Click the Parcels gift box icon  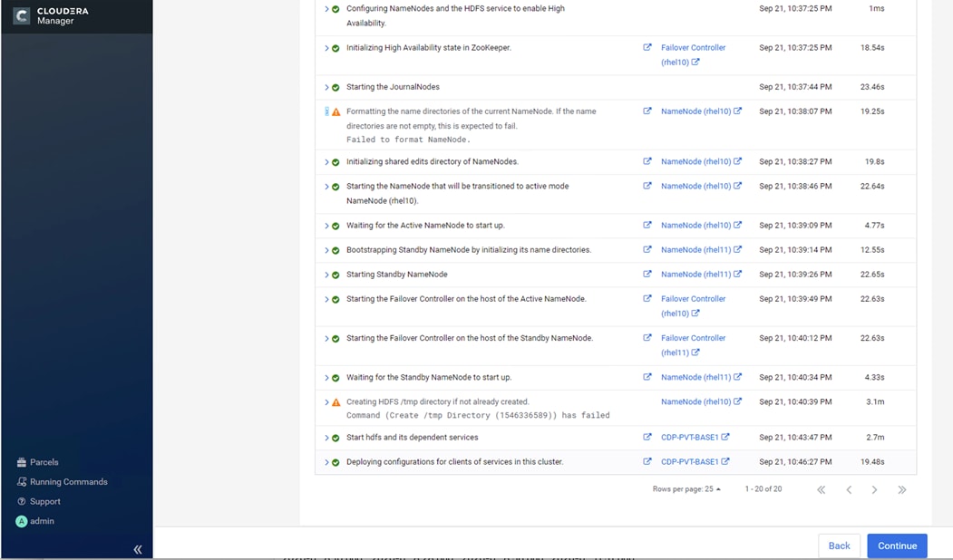click(x=22, y=462)
